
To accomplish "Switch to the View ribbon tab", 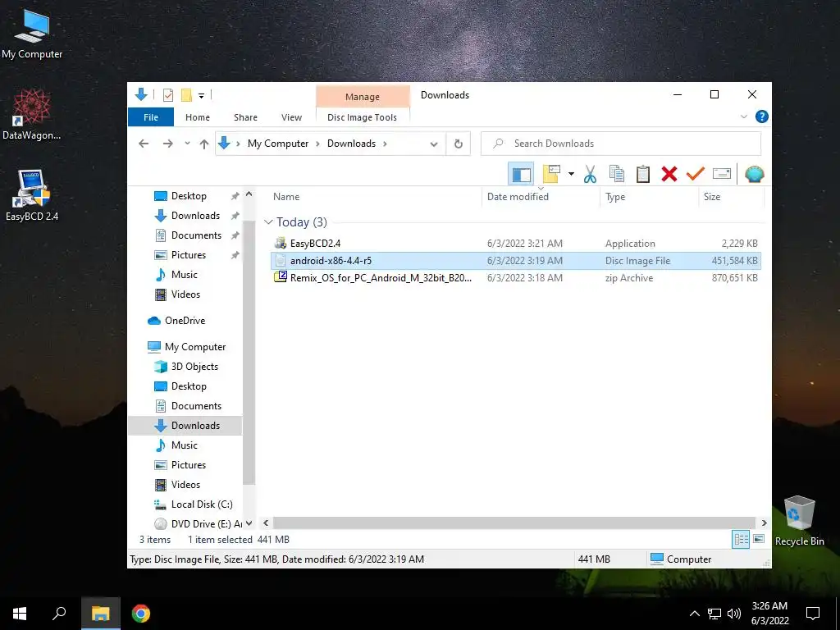I will [x=291, y=117].
